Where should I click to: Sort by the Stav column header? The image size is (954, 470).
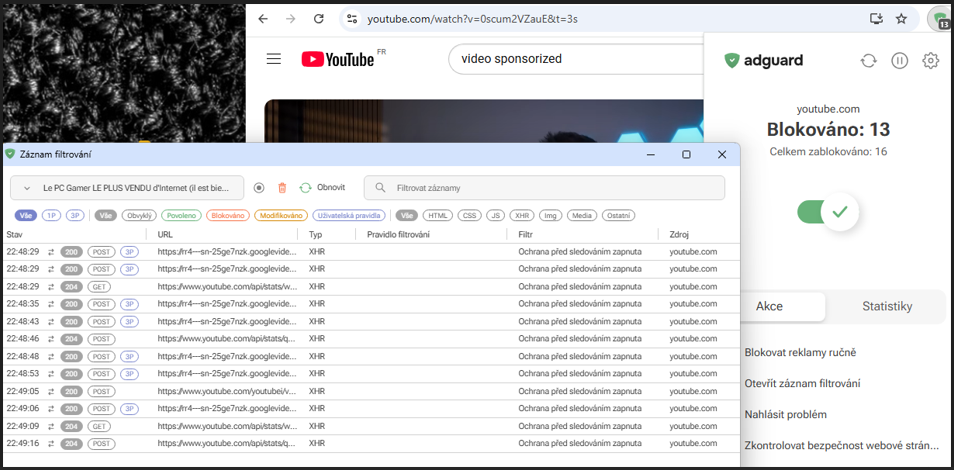[x=15, y=234]
